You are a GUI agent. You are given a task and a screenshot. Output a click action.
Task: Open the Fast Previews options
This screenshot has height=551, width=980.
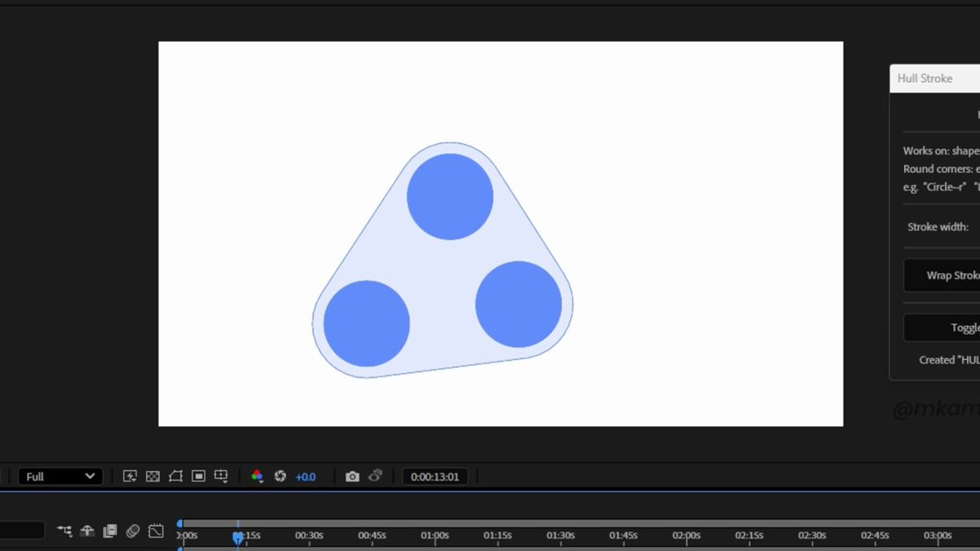[x=130, y=476]
